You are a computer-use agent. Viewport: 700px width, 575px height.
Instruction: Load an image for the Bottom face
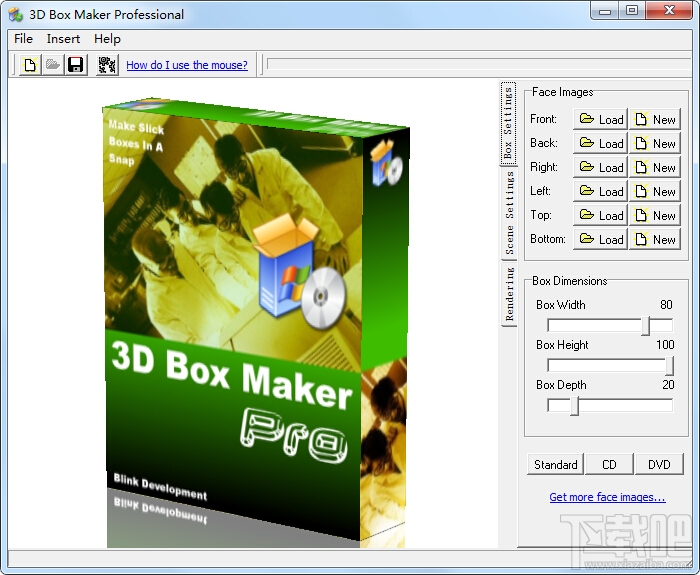600,239
